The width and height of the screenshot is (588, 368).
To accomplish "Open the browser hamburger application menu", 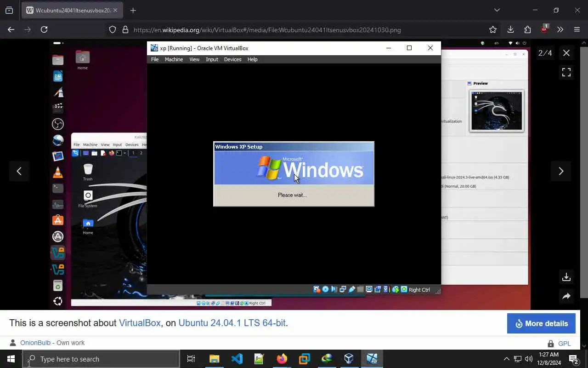I will pos(577,29).
